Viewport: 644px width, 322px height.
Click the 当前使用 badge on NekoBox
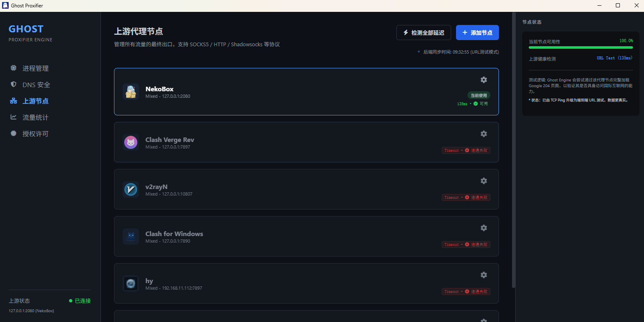(479, 95)
